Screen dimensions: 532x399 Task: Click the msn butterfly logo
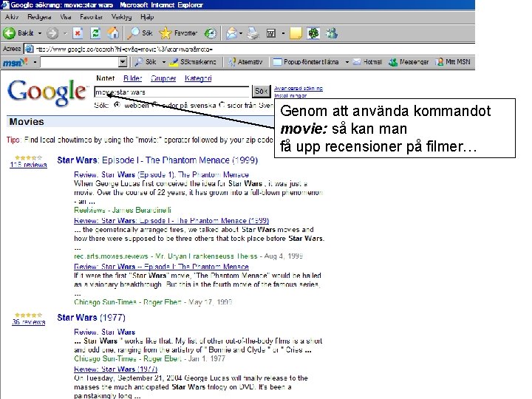(x=15, y=62)
